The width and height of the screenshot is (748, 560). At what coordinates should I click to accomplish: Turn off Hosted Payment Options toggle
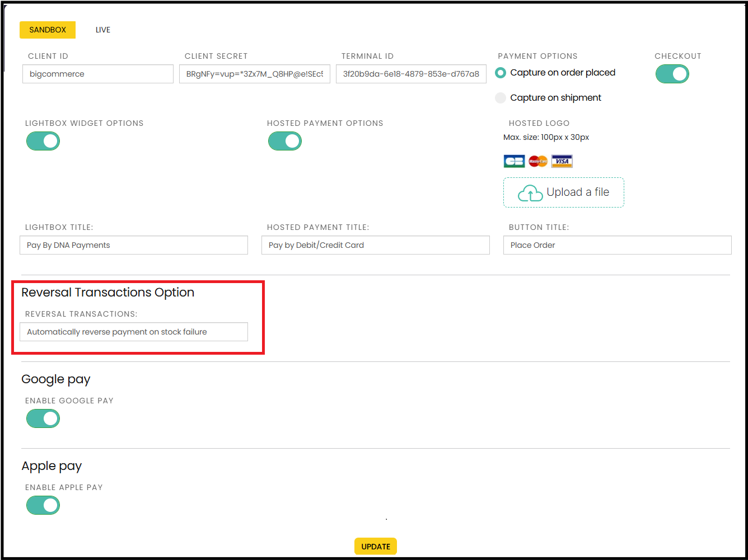(x=285, y=142)
